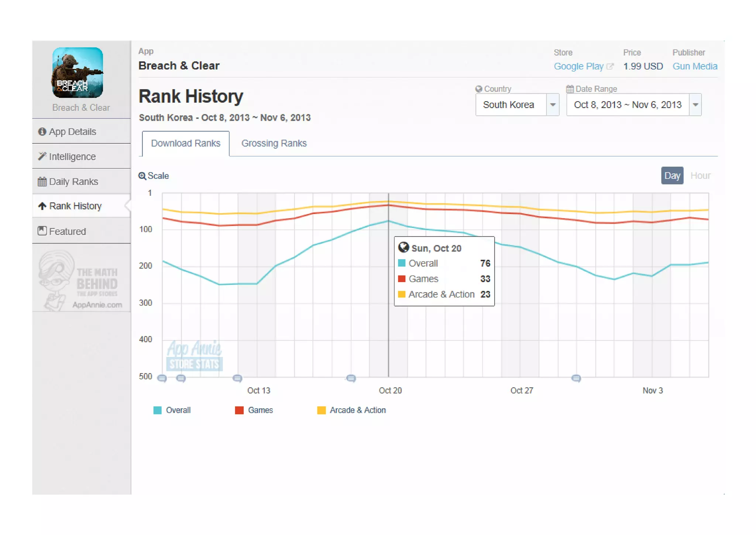The width and height of the screenshot is (756, 535).
Task: Click the Rank History arrow icon
Action: 42,206
